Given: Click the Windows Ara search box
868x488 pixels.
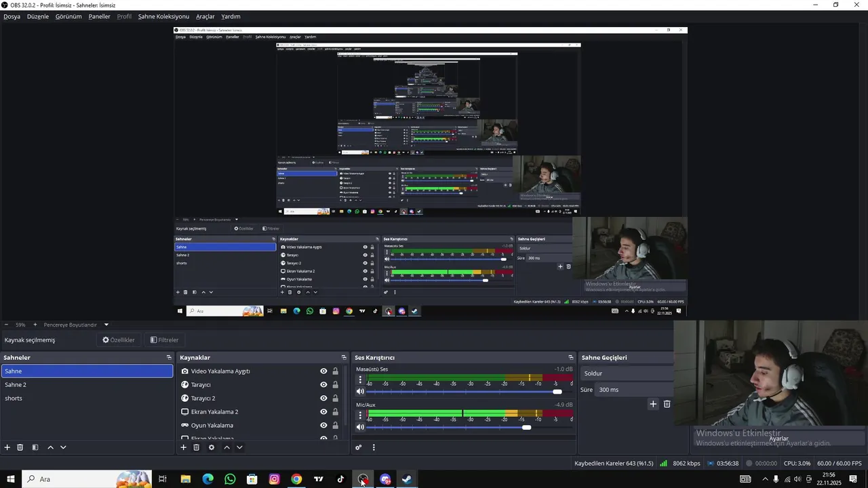Looking at the screenshot, I should pos(87,479).
